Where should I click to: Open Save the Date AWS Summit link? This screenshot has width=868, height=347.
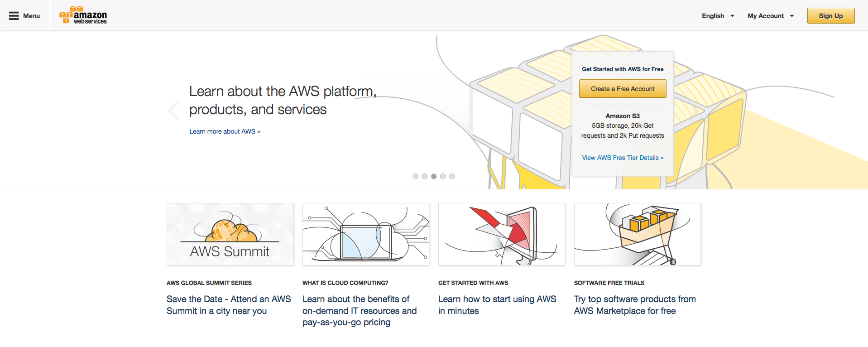click(x=229, y=305)
